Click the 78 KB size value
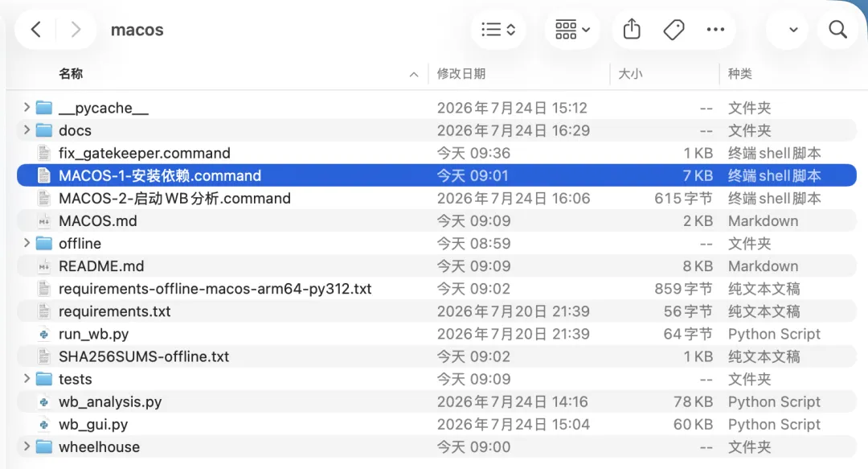 click(693, 402)
